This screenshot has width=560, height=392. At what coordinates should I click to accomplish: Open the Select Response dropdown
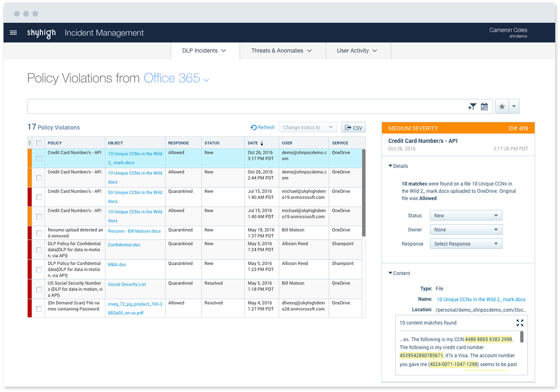[x=466, y=244]
